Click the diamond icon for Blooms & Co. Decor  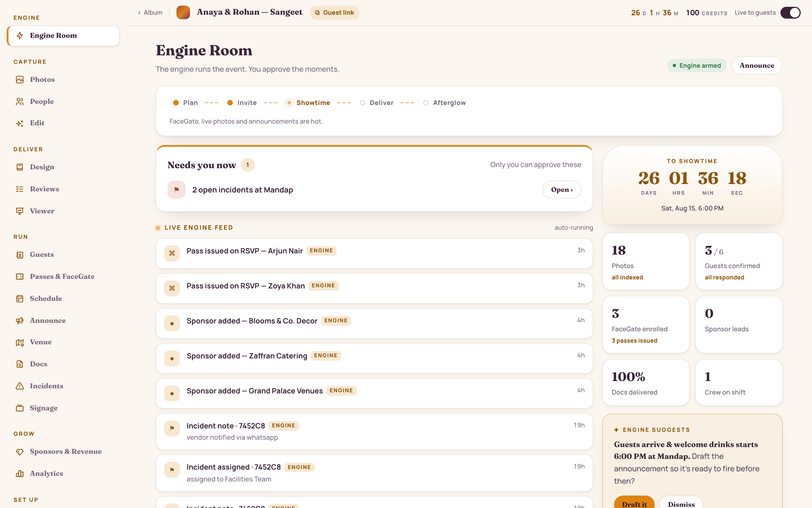point(172,323)
